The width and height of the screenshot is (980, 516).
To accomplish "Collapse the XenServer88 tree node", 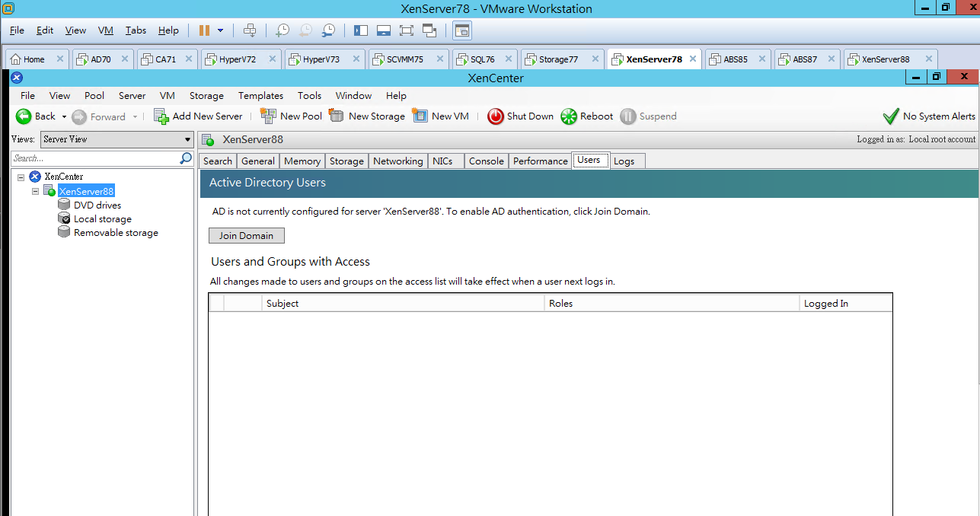I will [x=35, y=192].
